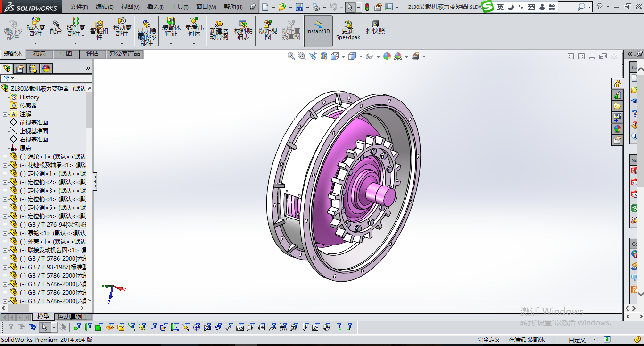Open Assembly Features (装配体特征) tool
Viewport: 644px width, 346px height.
click(x=171, y=27)
